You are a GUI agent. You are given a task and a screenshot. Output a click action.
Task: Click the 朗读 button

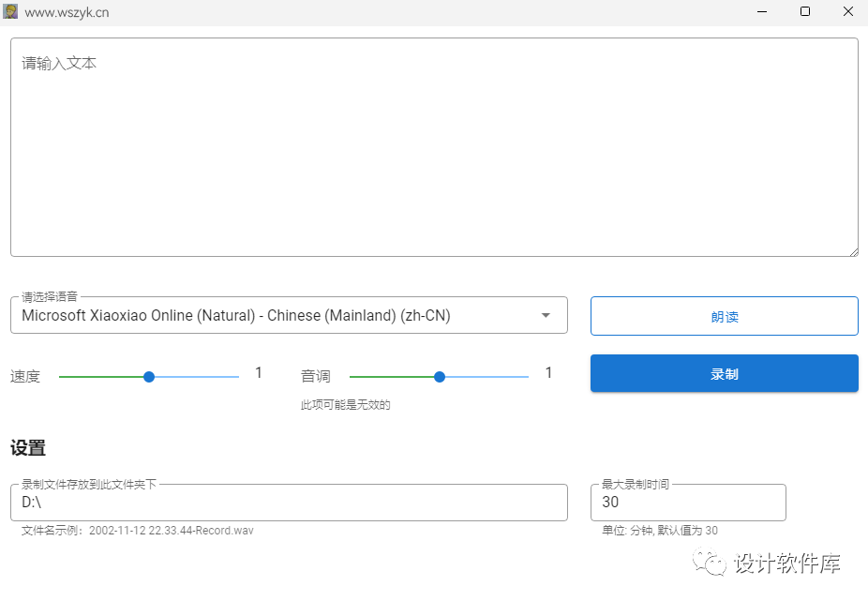pos(724,316)
